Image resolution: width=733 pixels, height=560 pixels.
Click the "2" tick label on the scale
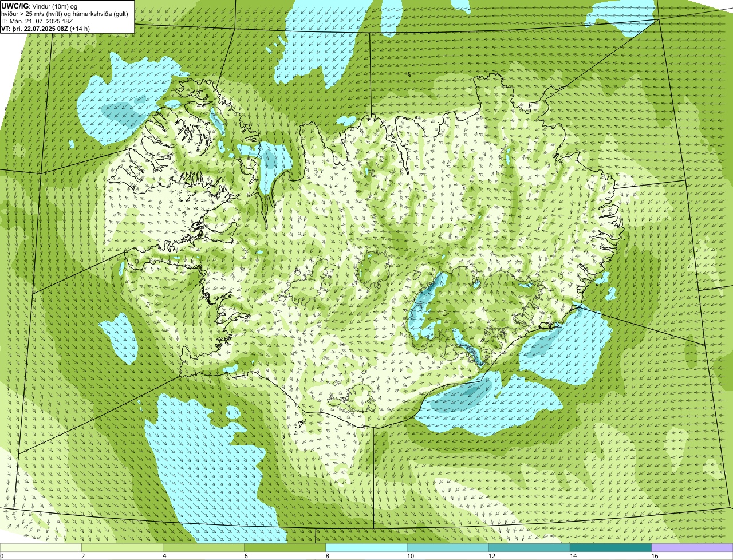[x=83, y=556]
